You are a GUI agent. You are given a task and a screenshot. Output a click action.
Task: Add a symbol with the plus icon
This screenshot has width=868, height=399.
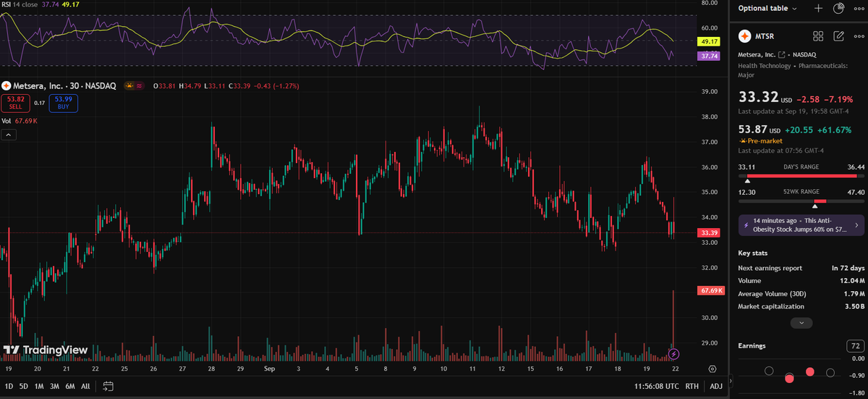tap(818, 9)
